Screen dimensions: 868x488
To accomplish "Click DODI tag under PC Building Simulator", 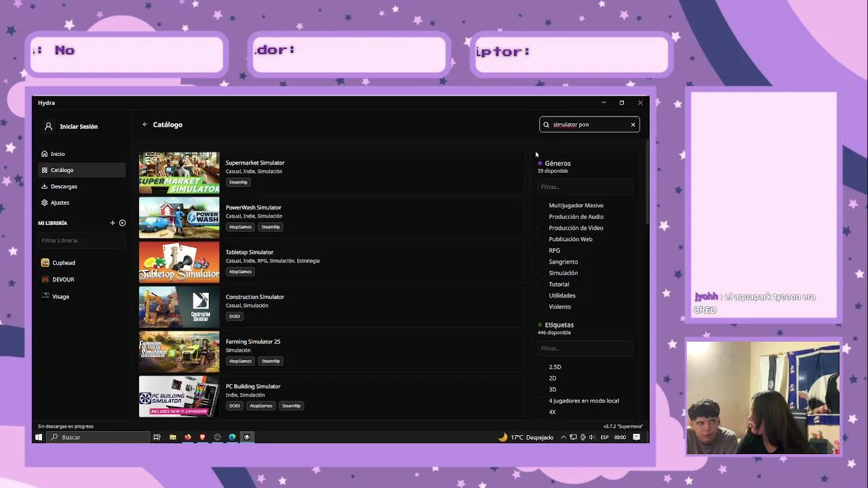I will pyautogui.click(x=235, y=406).
